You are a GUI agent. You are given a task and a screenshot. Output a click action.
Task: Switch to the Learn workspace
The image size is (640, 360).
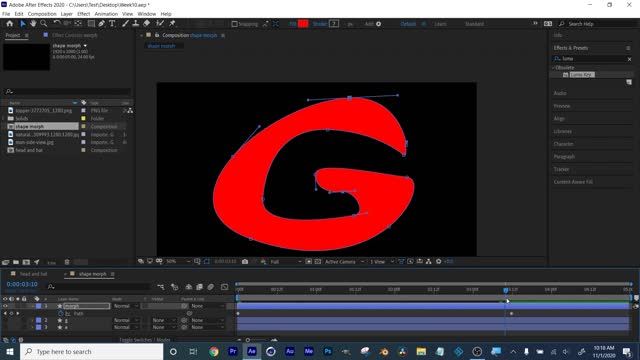click(440, 24)
